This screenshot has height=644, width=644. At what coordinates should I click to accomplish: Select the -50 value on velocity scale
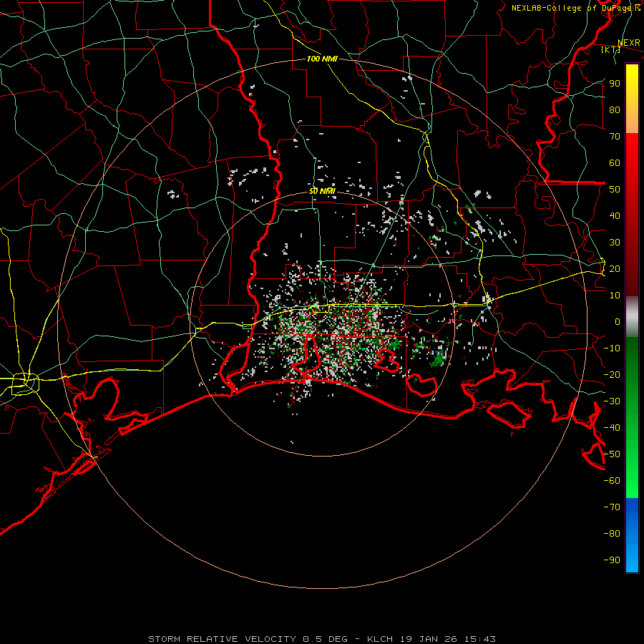click(x=612, y=454)
